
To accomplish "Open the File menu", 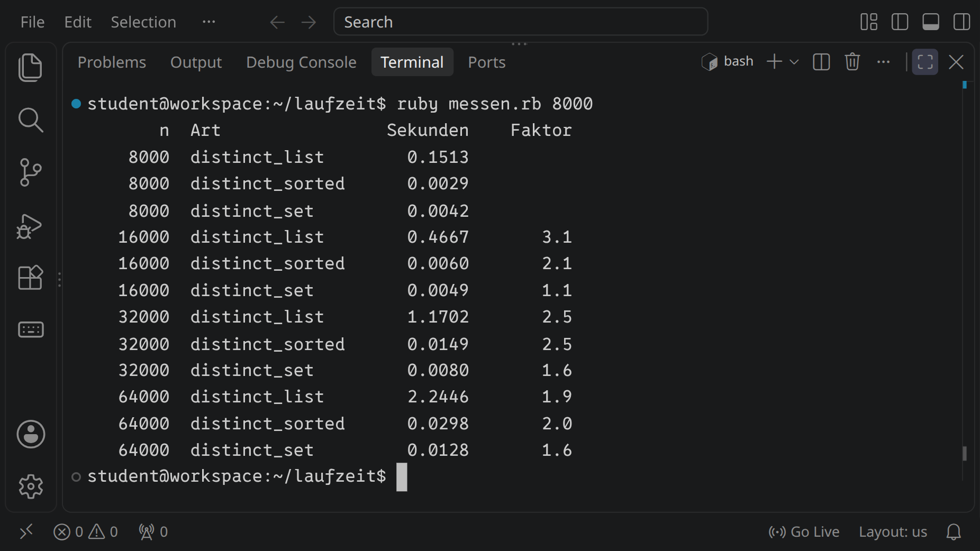I will (x=33, y=22).
